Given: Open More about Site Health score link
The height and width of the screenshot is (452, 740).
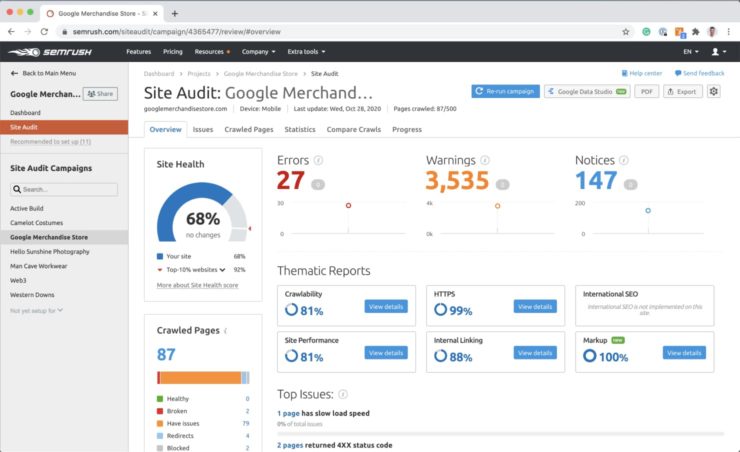Looking at the screenshot, I should coord(197,285).
